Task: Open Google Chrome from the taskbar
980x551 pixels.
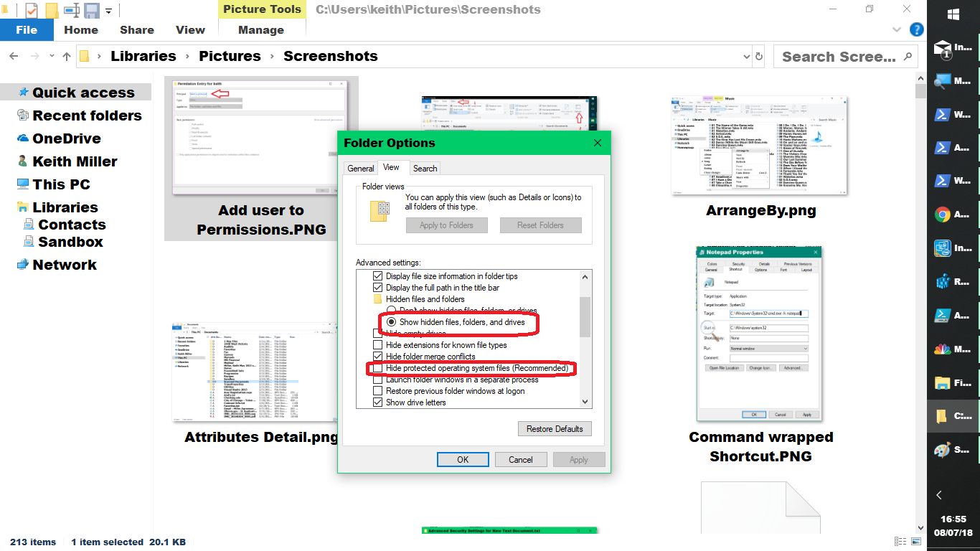Action: [x=953, y=214]
